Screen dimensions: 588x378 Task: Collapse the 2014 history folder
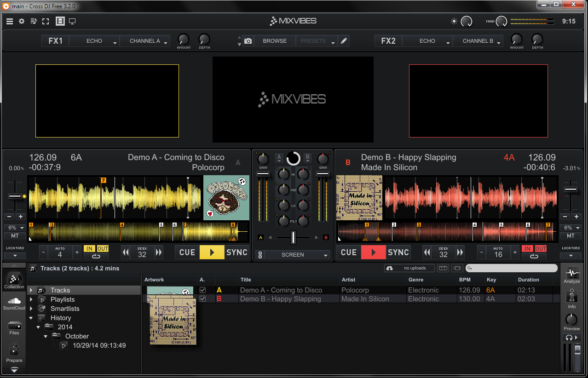click(x=38, y=327)
